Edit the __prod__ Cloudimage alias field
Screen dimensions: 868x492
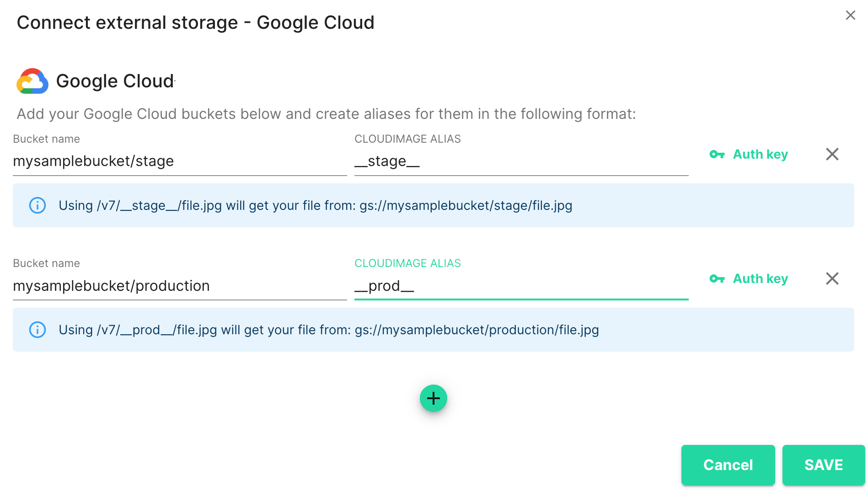pos(521,286)
